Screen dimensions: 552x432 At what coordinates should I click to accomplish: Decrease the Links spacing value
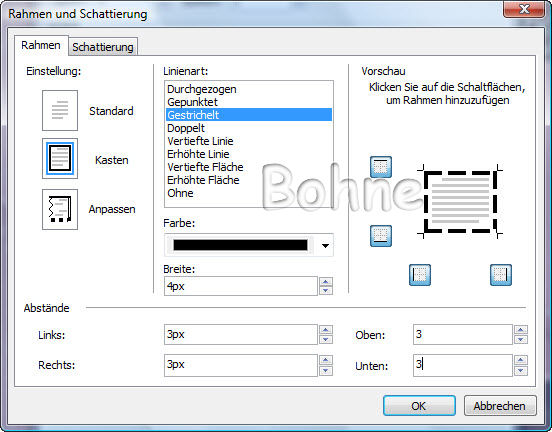(x=326, y=339)
